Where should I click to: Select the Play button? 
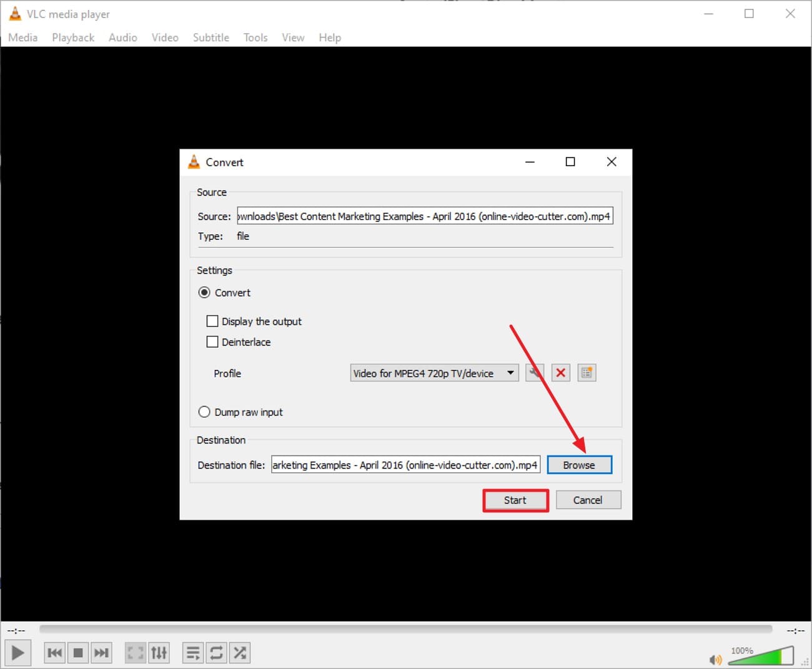pos(17,652)
